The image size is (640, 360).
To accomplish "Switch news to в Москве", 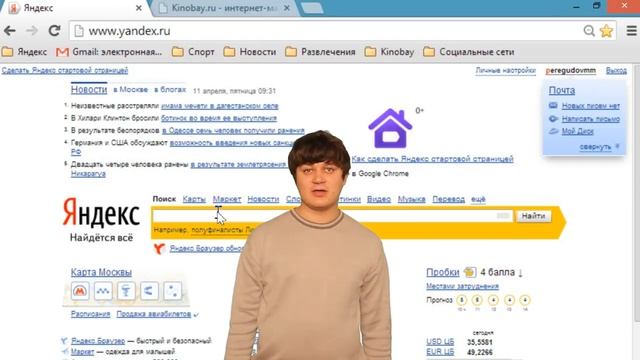I will [131, 89].
